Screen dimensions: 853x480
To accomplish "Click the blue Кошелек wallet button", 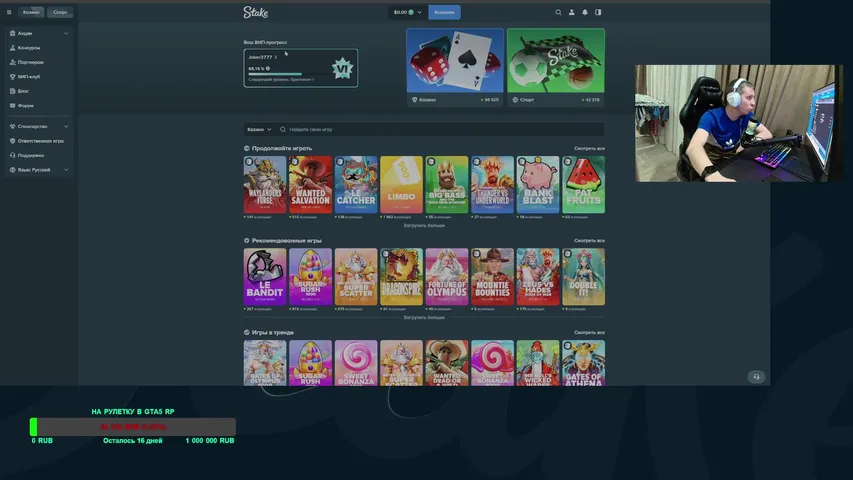I will (x=444, y=12).
